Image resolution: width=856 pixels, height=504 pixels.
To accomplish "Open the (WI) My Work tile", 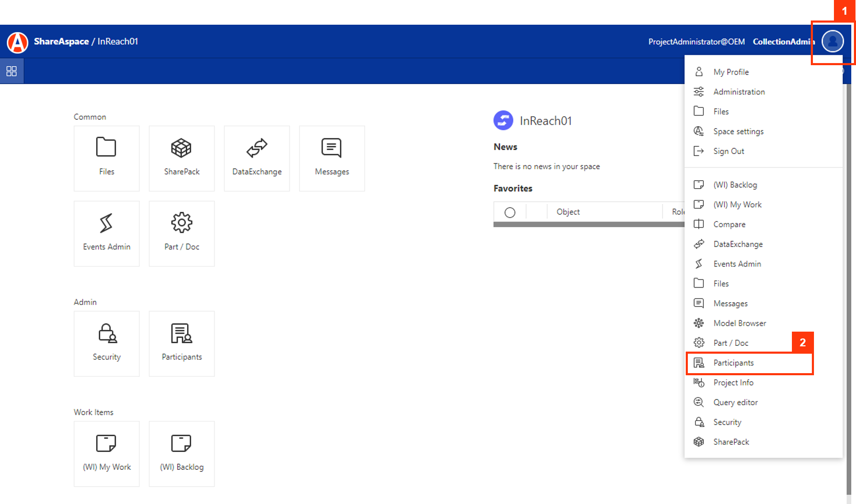I will (x=106, y=453).
